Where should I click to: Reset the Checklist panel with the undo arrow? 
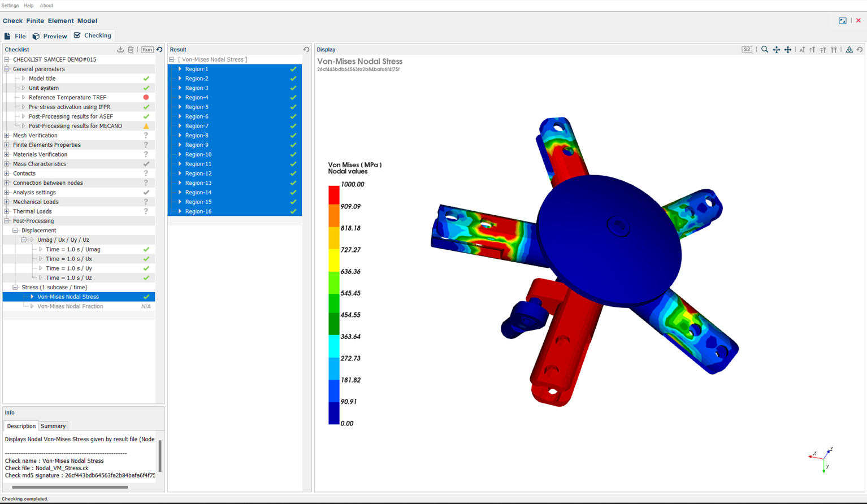tap(159, 50)
